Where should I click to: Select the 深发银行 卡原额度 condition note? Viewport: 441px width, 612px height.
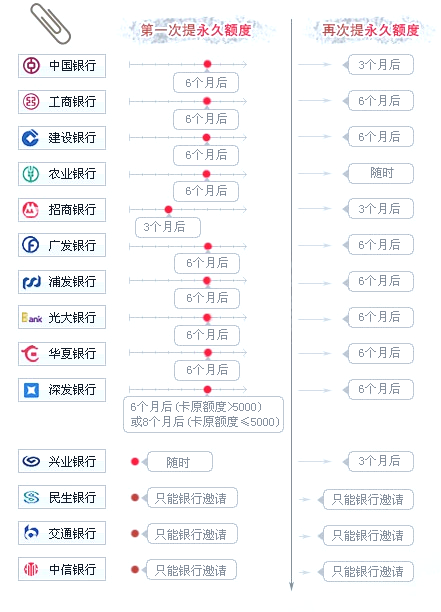[x=204, y=415]
